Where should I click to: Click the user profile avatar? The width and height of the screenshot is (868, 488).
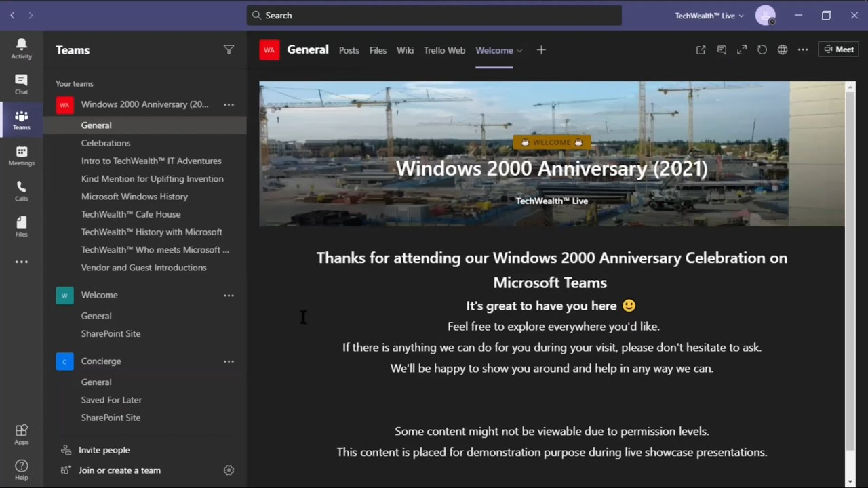point(765,15)
